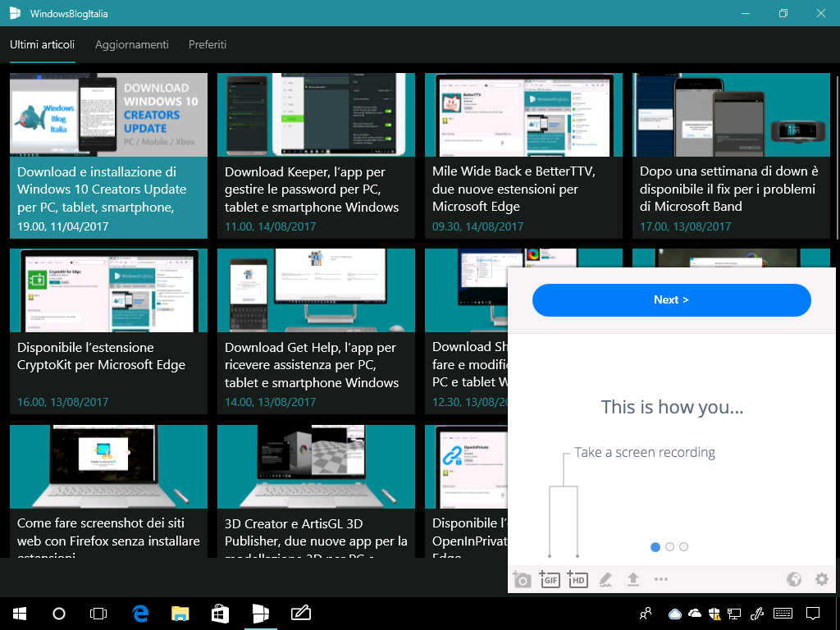Open Microsoft Store from the taskbar
The image size is (840, 630).
click(220, 614)
